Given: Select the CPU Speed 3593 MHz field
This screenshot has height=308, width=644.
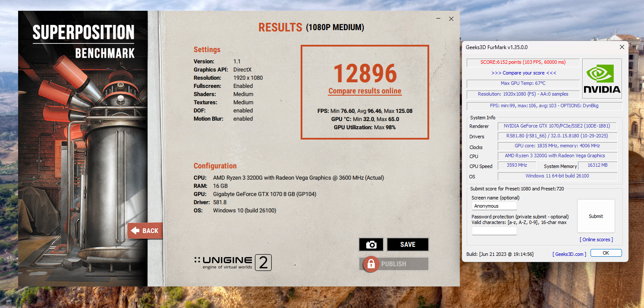Looking at the screenshot, I should click(517, 165).
